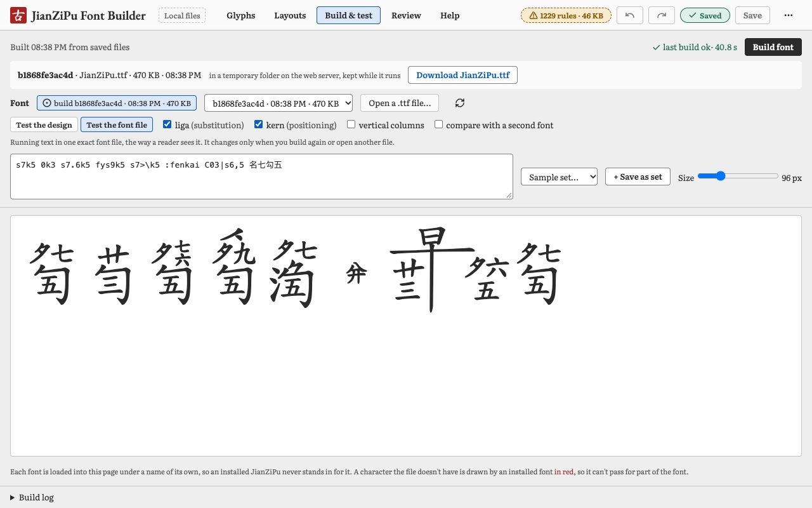Click into the sample text input area
Screen dimensions: 812x508
261,177
